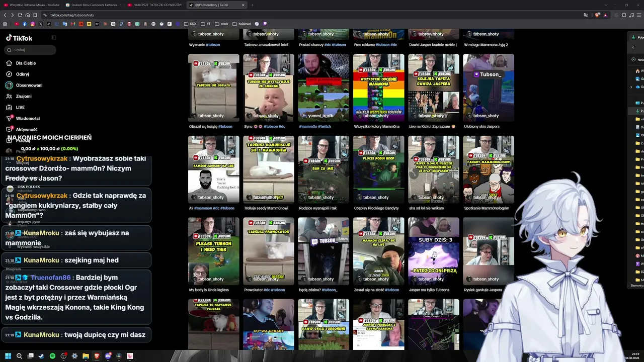Switch to the NAJLEPSZE TIKTOCZKI OD WIDZÓW tab
The height and width of the screenshot is (362, 644).
point(155,5)
